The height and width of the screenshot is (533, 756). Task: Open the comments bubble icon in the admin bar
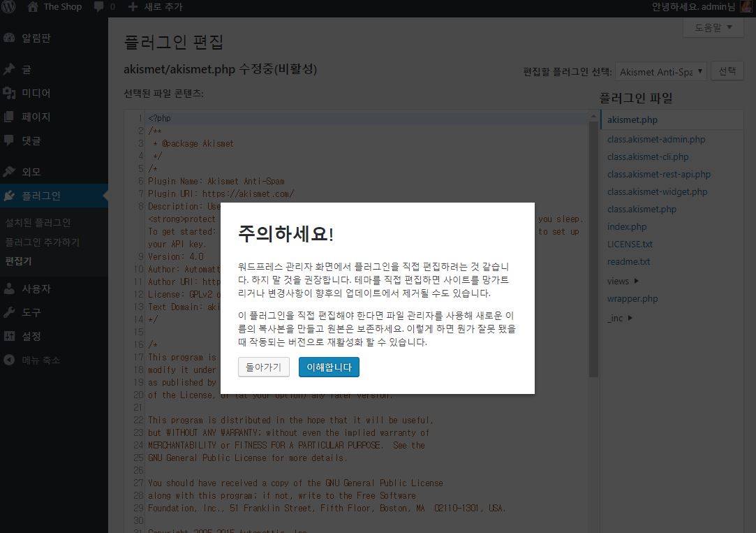99,7
